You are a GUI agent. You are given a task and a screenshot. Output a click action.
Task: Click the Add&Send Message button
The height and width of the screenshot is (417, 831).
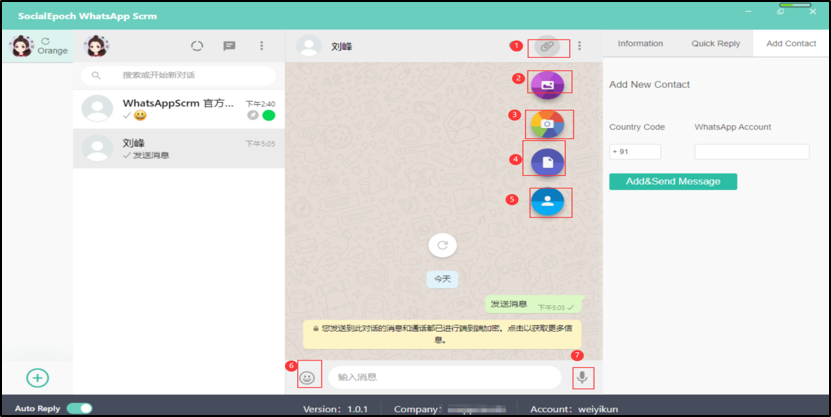673,181
